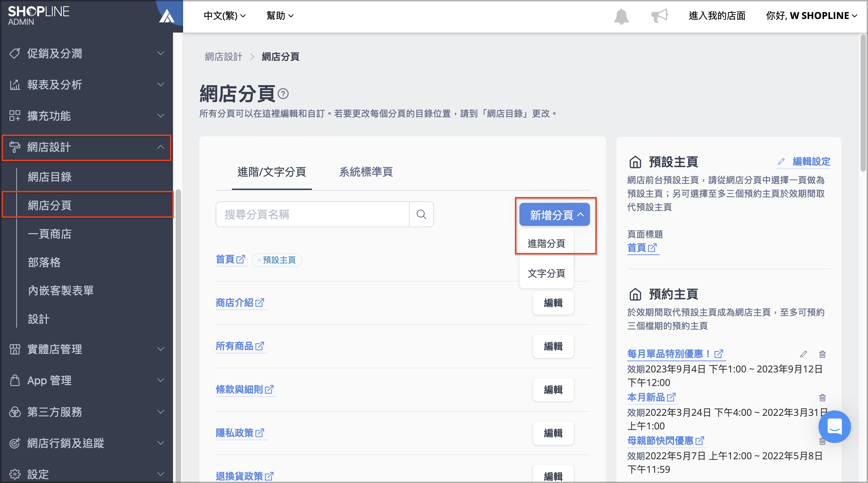This screenshot has height=483, width=868.
Task: Click the SHOPLINE Admin logo
Action: point(39,16)
